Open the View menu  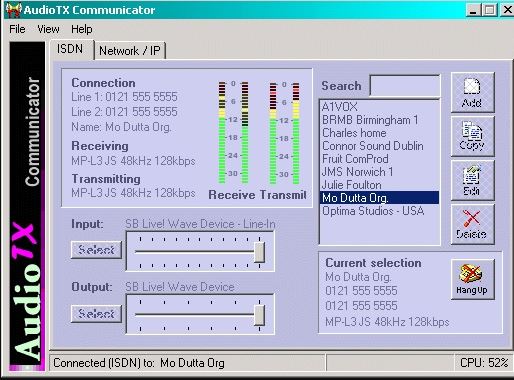coord(48,29)
